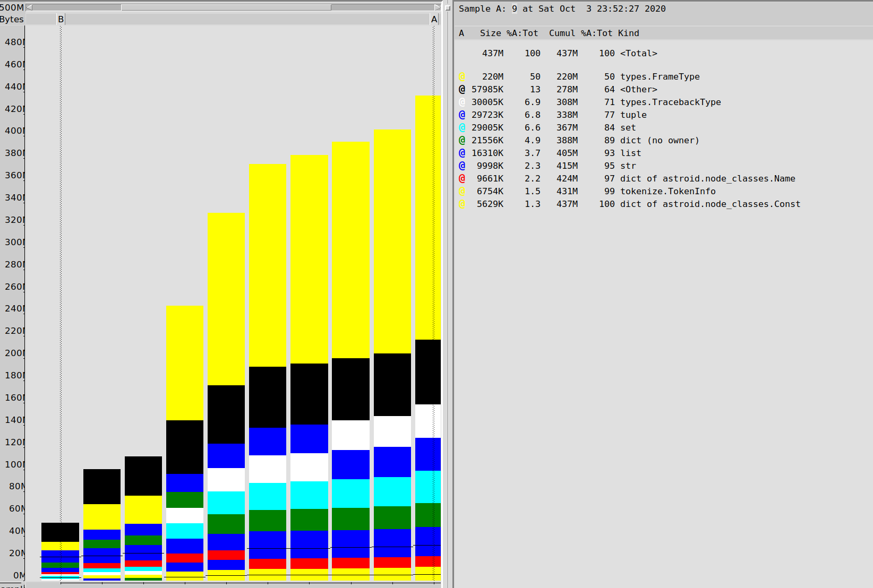
Task: Select the A sample marker
Action: (x=434, y=20)
